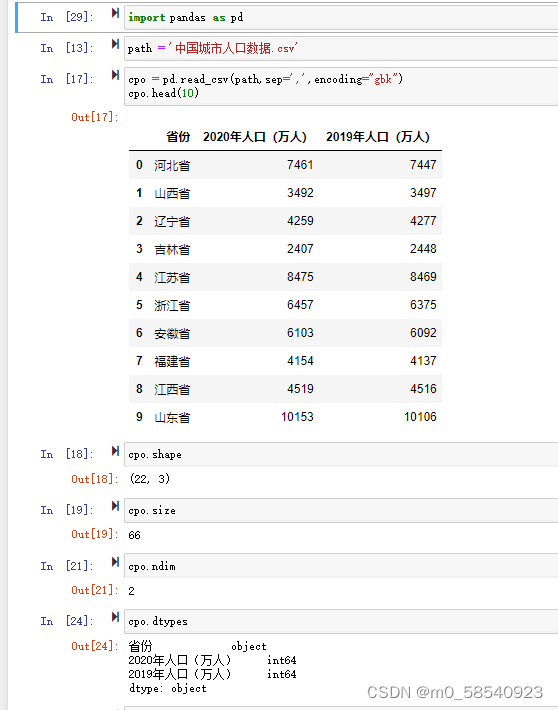558x710 pixels.
Task: Select the 河北省 table cell
Action: point(172,165)
